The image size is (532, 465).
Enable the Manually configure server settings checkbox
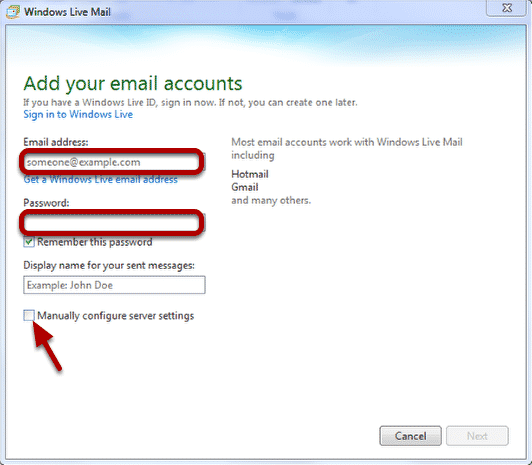[x=29, y=315]
